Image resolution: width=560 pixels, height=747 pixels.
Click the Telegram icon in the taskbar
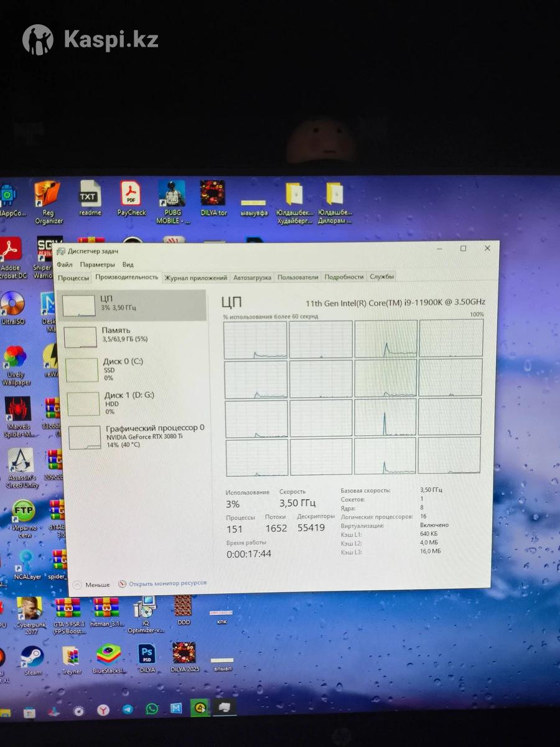(x=127, y=709)
